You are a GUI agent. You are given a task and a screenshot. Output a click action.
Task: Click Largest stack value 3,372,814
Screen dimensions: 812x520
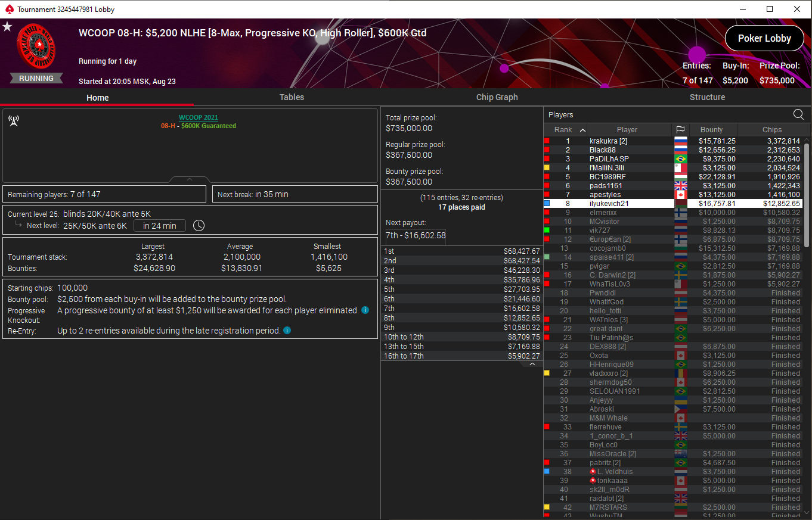[153, 257]
